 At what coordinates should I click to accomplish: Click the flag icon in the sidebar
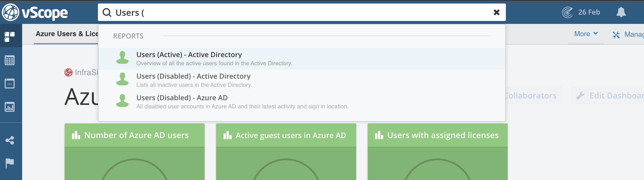pos(10,163)
